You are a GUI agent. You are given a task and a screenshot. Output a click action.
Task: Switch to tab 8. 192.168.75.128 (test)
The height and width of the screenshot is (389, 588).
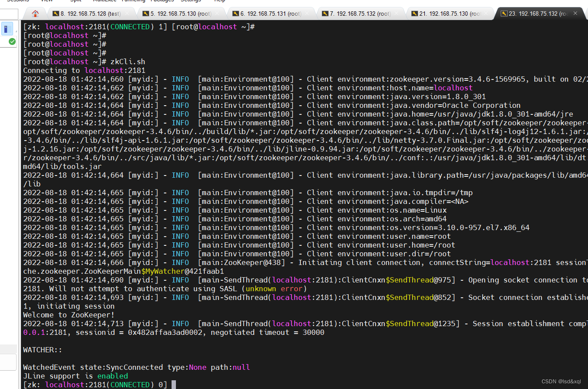click(x=91, y=14)
